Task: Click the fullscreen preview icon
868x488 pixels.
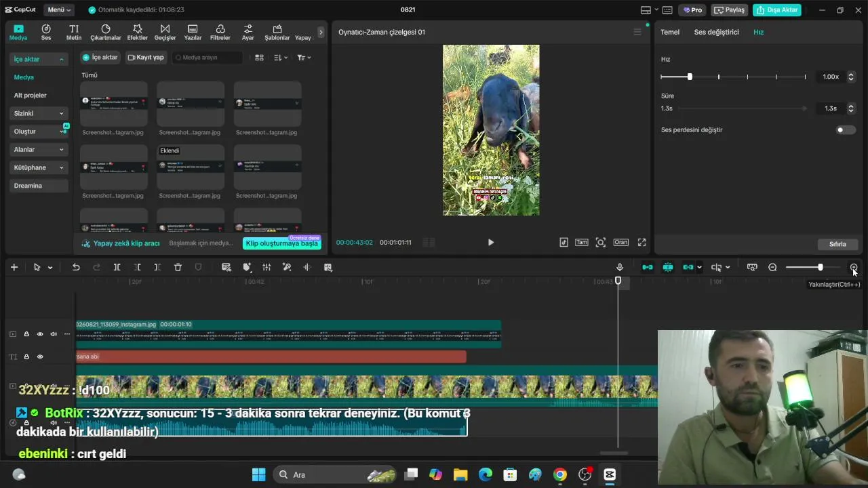Action: (642, 242)
